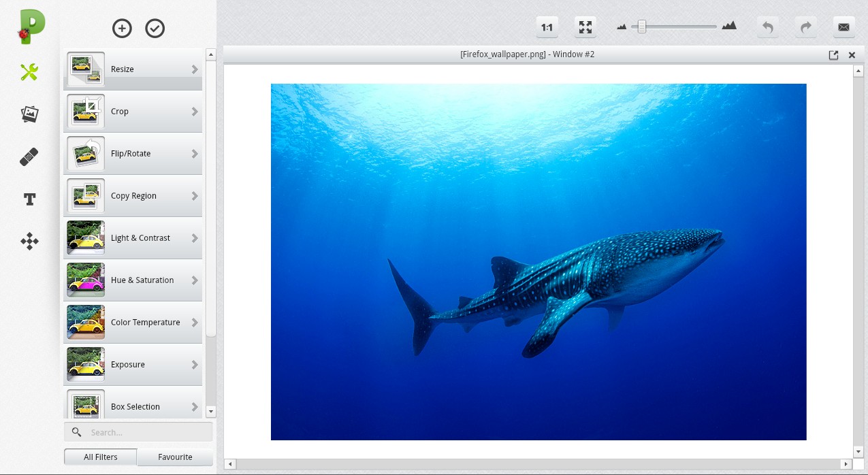
Task: Click the envelope mail icon
Action: pos(843,27)
